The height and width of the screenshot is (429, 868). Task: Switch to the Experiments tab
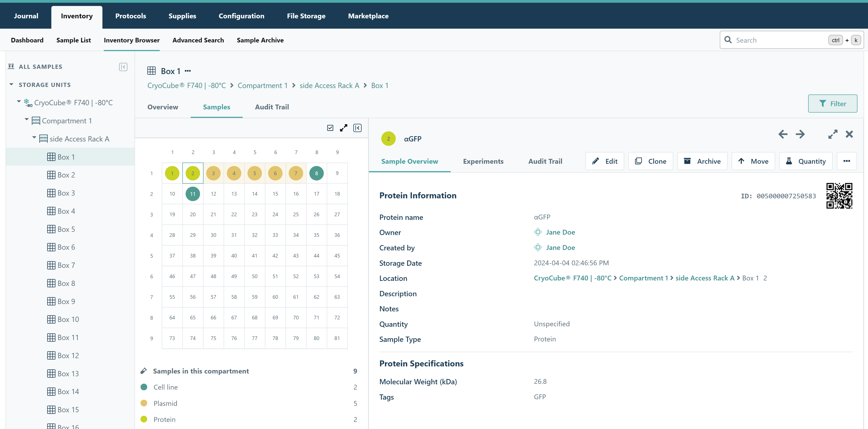pyautogui.click(x=483, y=161)
